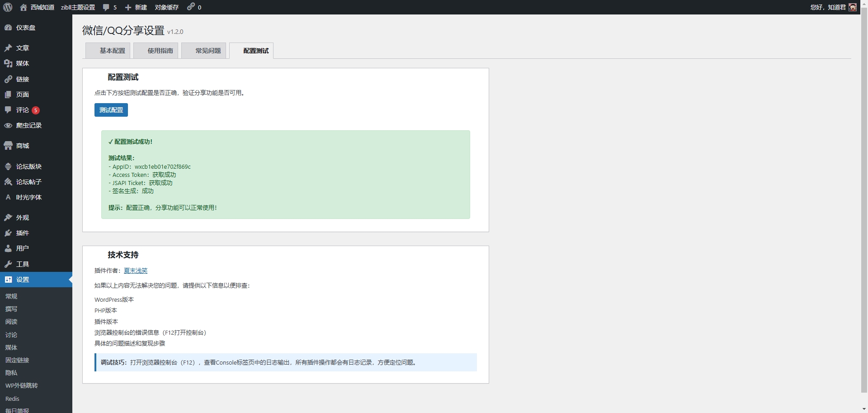
Task: Click the 签名生成：成功 line
Action: [131, 191]
